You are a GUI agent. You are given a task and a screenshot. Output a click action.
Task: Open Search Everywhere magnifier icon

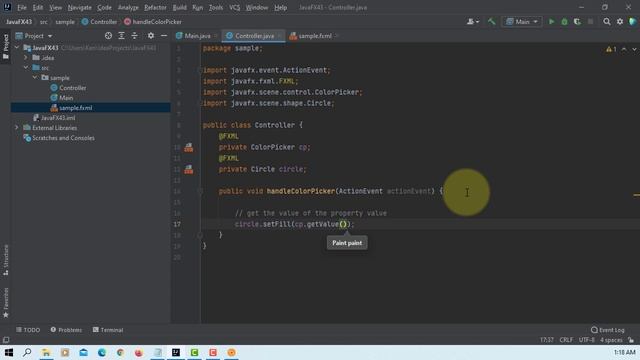(x=607, y=22)
